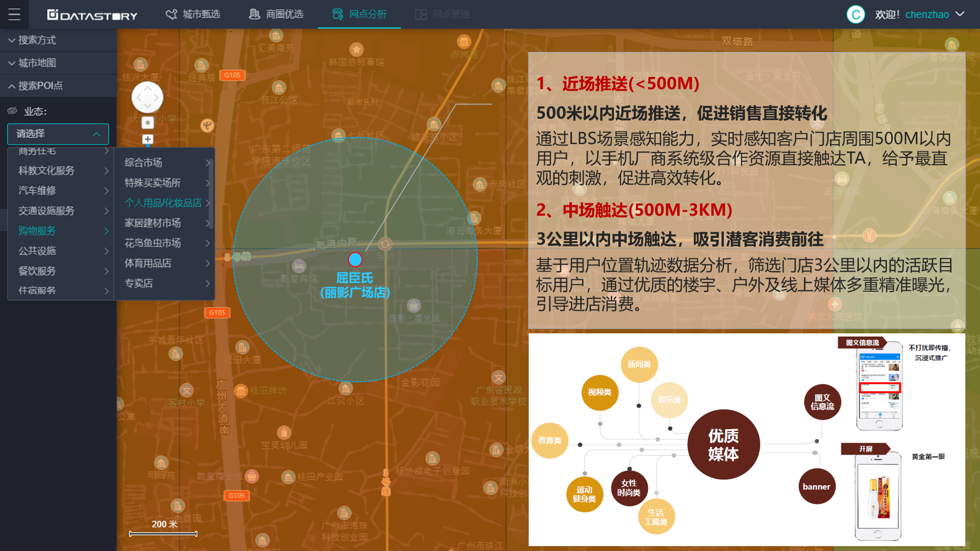Image resolution: width=980 pixels, height=551 pixels.
Task: Click the user avatar circle labeled C
Action: (x=856, y=14)
